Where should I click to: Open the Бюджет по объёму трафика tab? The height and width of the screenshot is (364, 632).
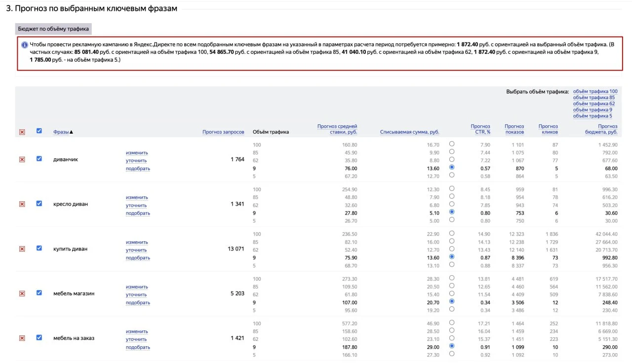tap(53, 29)
